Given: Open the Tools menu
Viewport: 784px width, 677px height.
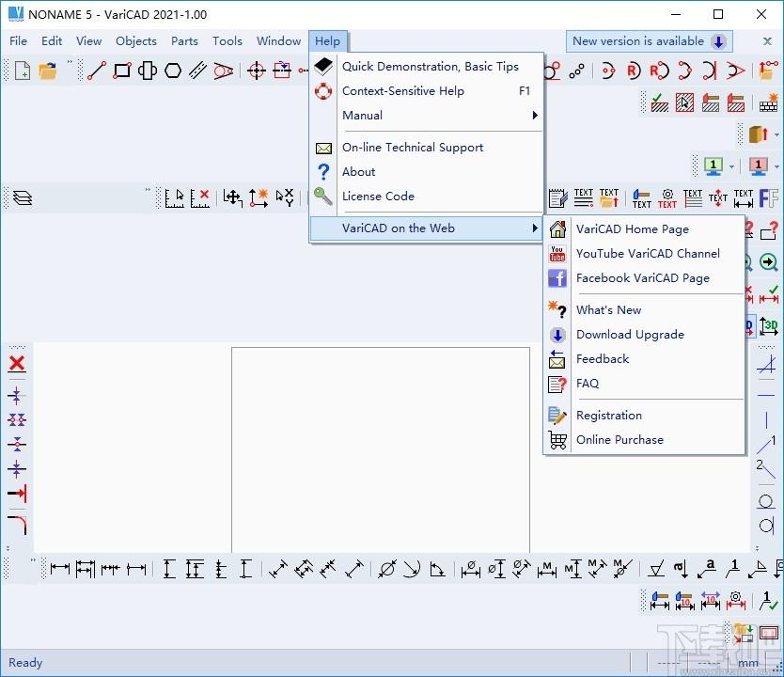Looking at the screenshot, I should tap(227, 41).
